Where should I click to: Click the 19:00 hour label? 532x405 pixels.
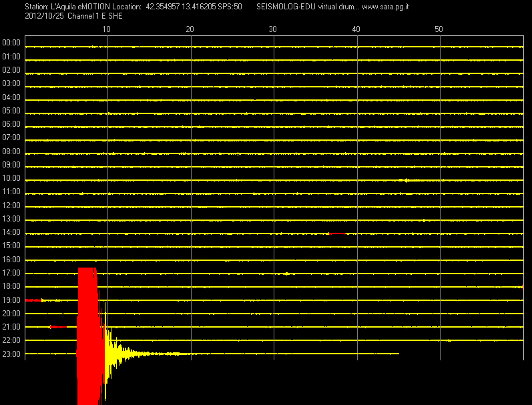(11, 300)
